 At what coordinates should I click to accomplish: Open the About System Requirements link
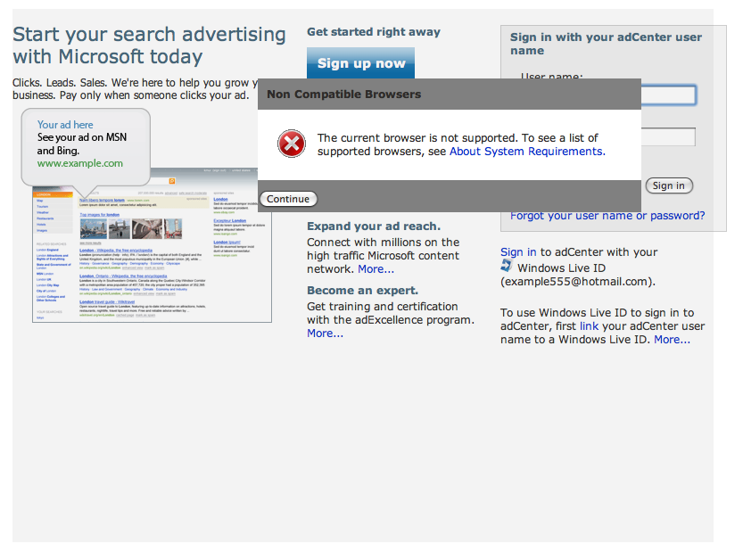[525, 152]
